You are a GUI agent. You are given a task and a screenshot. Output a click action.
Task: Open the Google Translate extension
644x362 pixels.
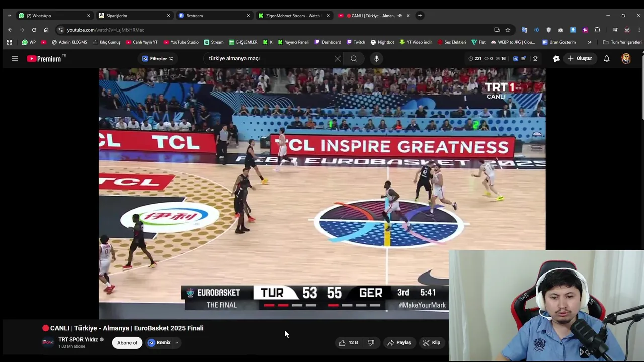coord(524,30)
